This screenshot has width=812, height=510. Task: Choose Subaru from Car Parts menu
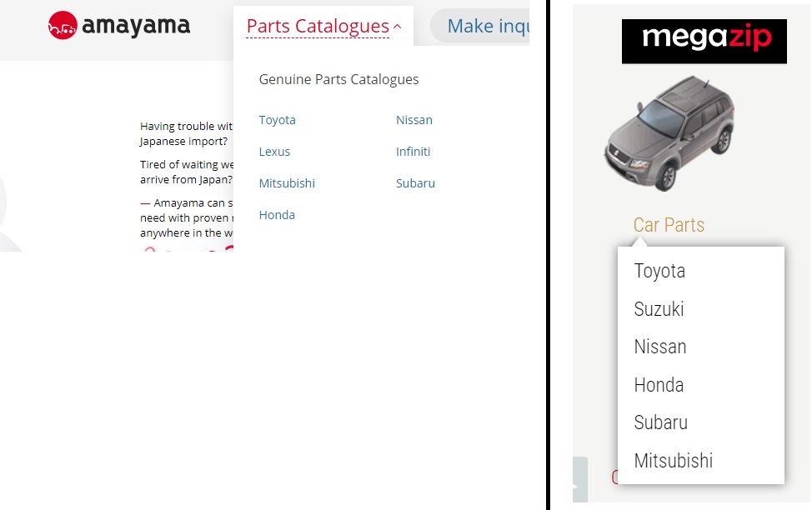661,422
